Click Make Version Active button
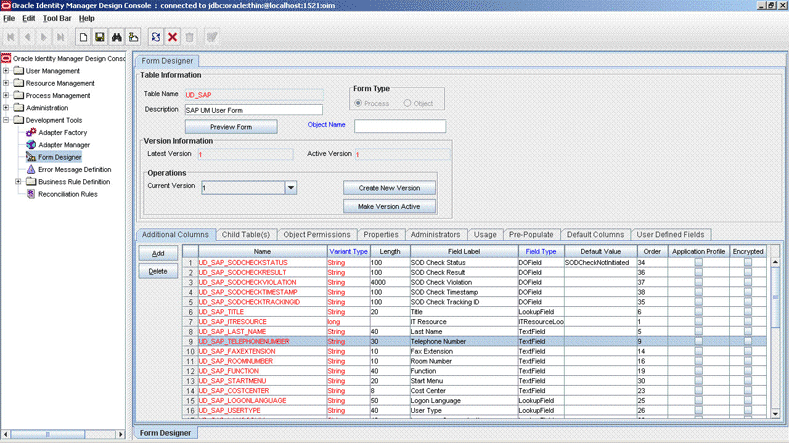This screenshot has height=443, width=789. coord(389,206)
